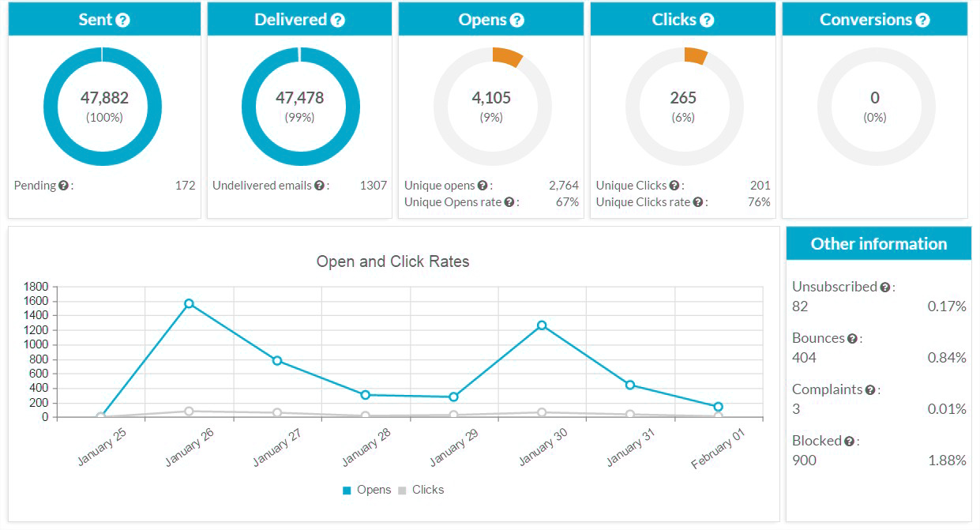Screen dimensions: 980x530
Task: Select the January 26 Opens data point
Action: tap(189, 303)
